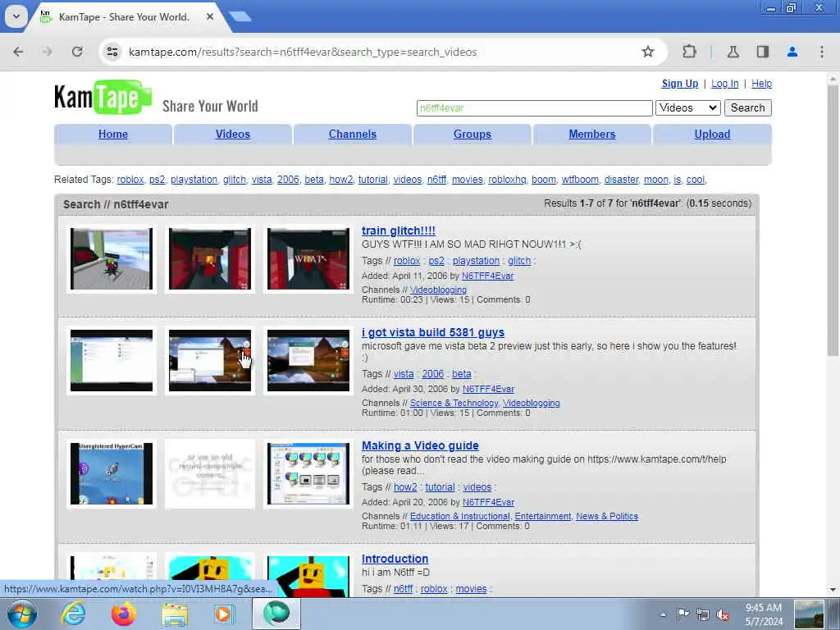This screenshot has height=630, width=840.
Task: Open train glitch thumbnail with WHAT? text
Action: point(308,258)
